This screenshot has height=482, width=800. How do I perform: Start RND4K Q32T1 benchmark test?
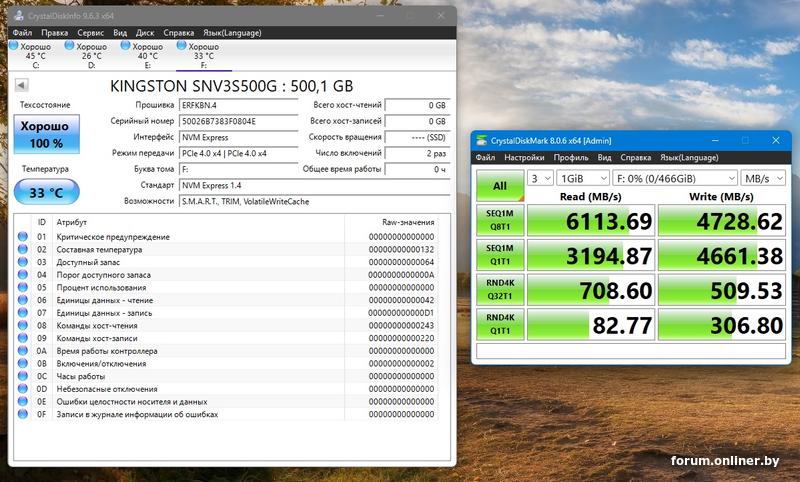500,289
